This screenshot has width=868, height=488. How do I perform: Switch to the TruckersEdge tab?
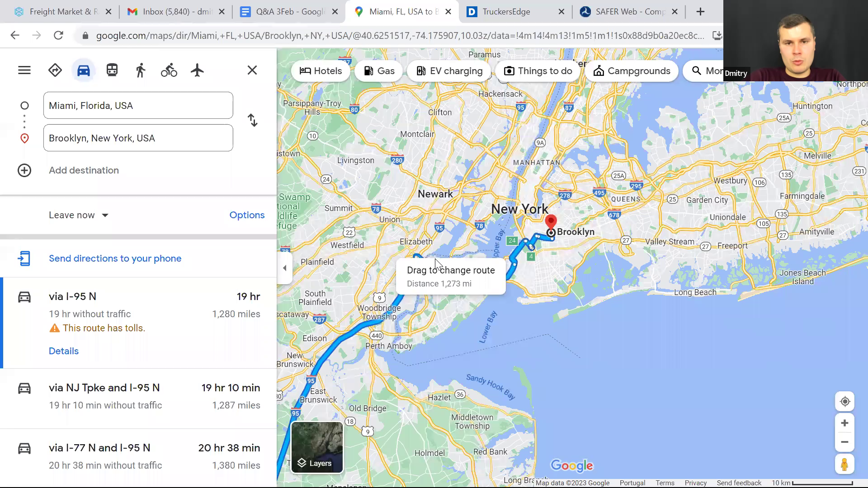pos(516,12)
